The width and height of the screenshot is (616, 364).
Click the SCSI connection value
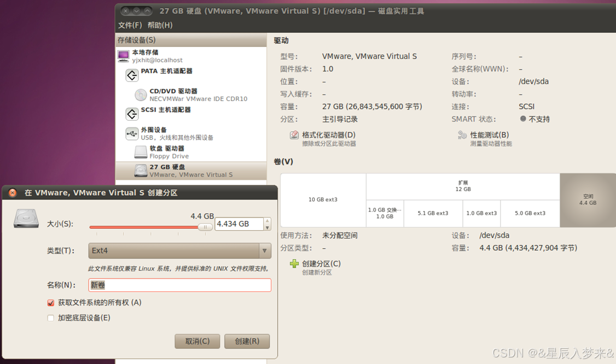click(x=526, y=107)
